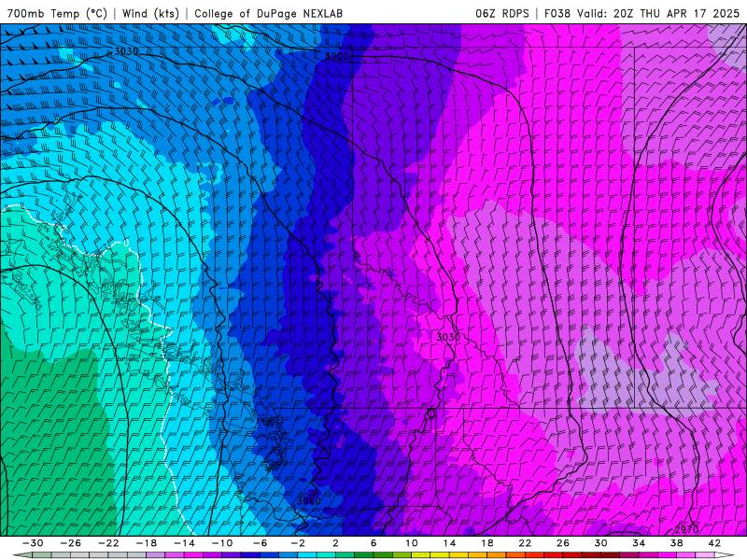Image resolution: width=747 pixels, height=560 pixels.
Task: Click the 22 value on the color scale
Action: 525,543
